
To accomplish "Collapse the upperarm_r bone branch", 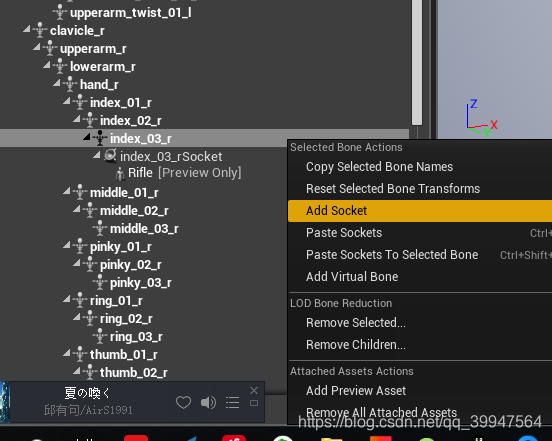I will (37, 47).
